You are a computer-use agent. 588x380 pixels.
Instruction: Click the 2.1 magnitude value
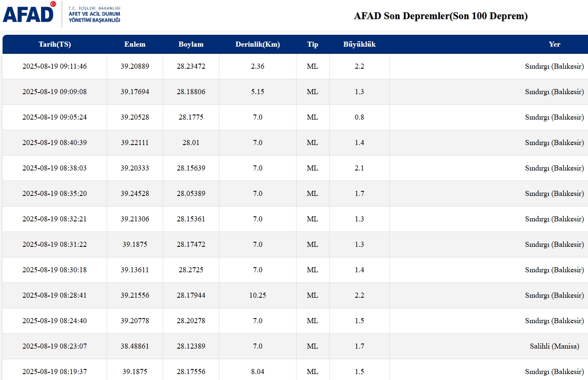tap(359, 168)
